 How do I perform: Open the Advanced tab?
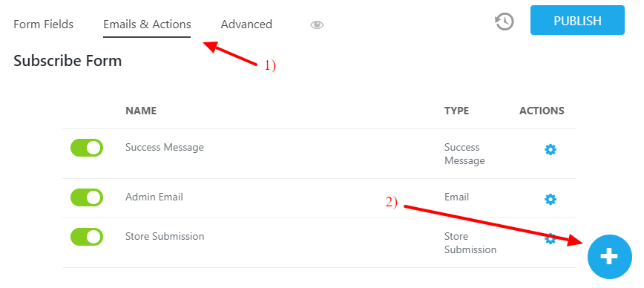tap(246, 24)
